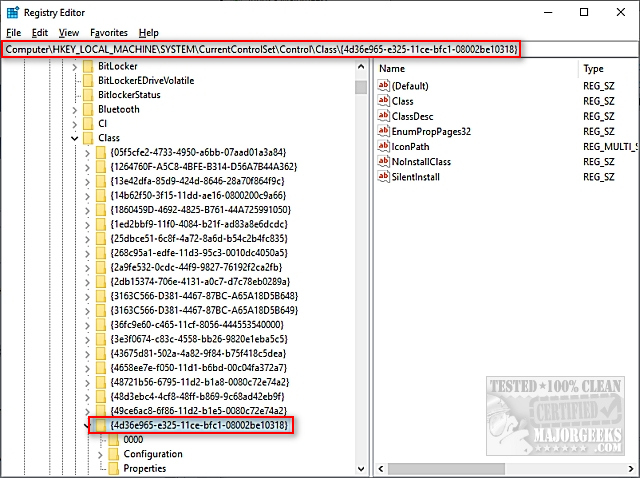
Task: Expand the CI key
Action: coord(75,124)
